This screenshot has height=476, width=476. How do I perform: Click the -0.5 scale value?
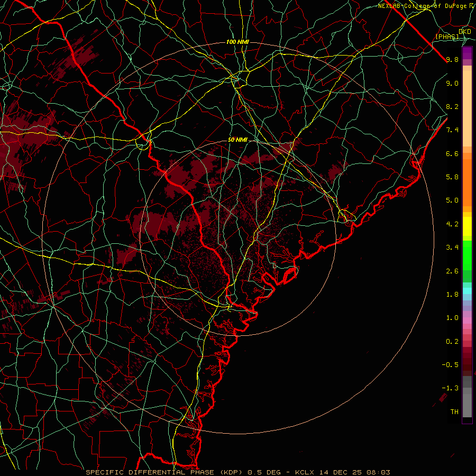tap(450, 364)
